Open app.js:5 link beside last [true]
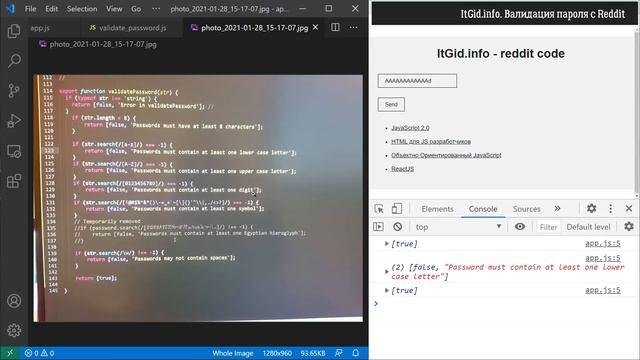 click(602, 290)
